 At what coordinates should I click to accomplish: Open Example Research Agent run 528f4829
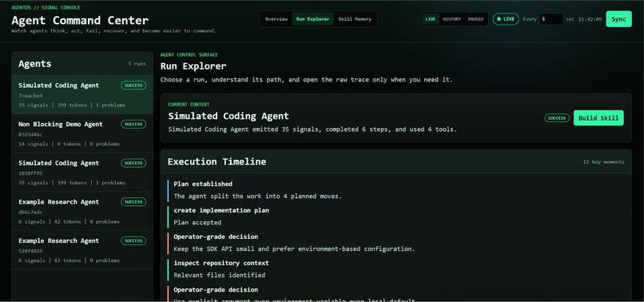(x=82, y=250)
